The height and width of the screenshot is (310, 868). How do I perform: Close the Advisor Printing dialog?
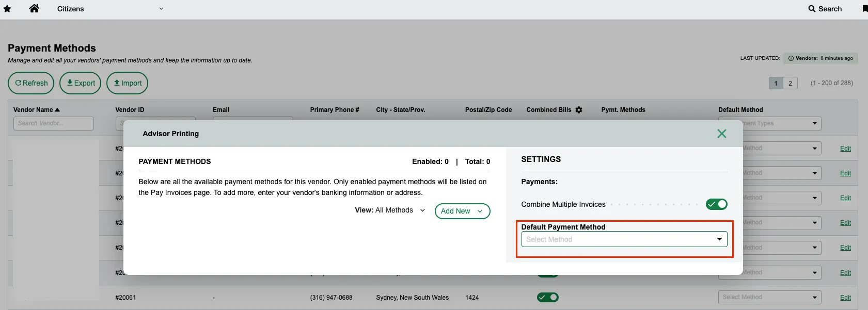pyautogui.click(x=722, y=134)
